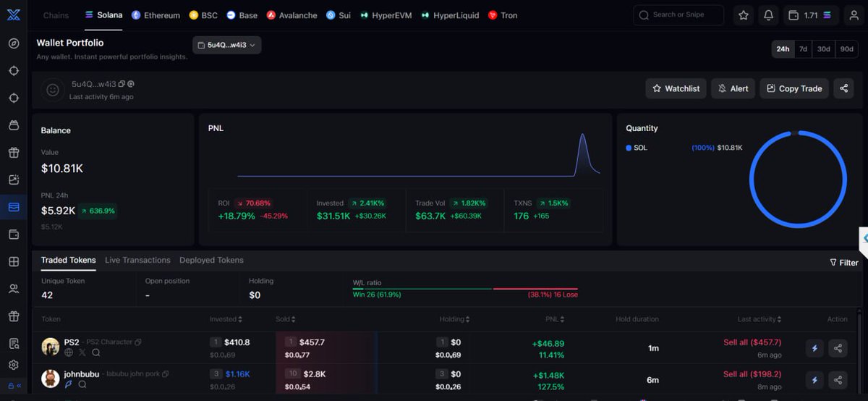Screen dimensions: 868x401
Task: Sort table by Last activity column
Action: point(759,319)
